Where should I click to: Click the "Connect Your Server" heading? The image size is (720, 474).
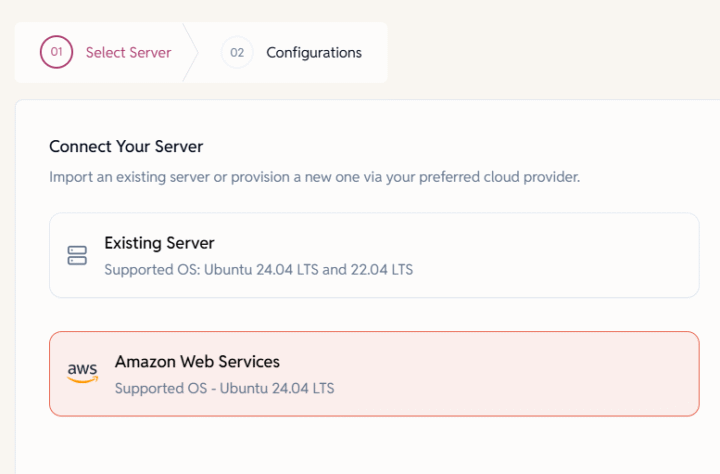[126, 147]
